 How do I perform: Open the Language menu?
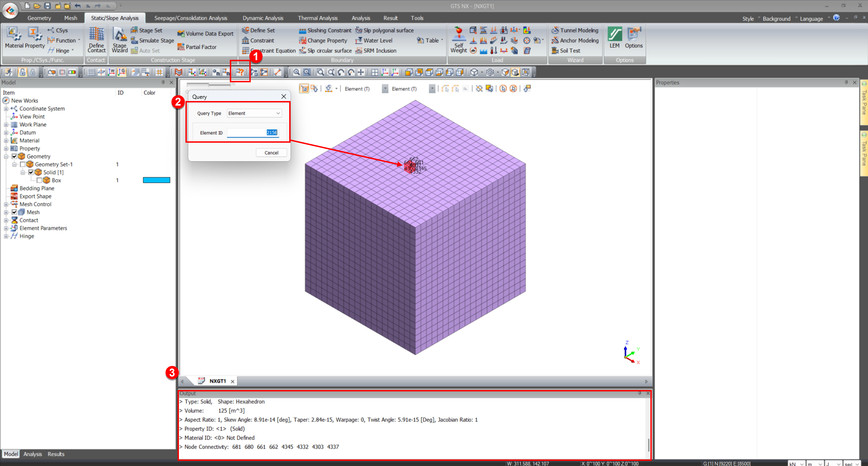pos(811,19)
